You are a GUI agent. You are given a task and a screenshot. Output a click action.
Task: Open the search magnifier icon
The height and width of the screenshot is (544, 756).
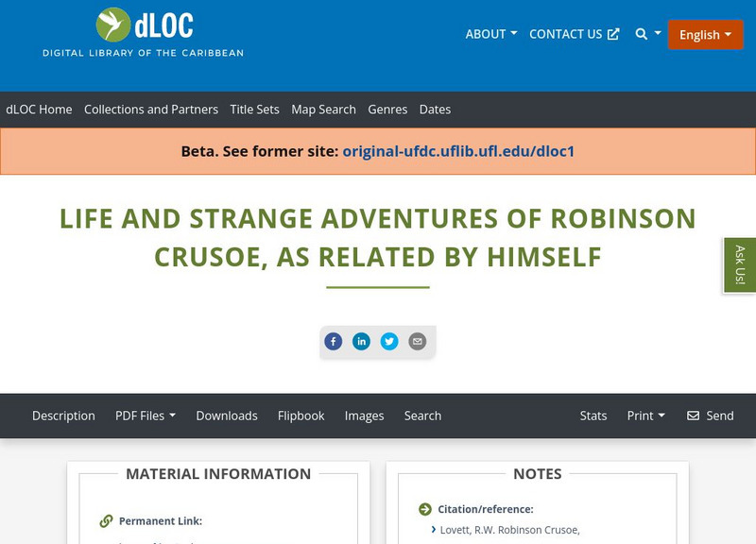point(640,33)
